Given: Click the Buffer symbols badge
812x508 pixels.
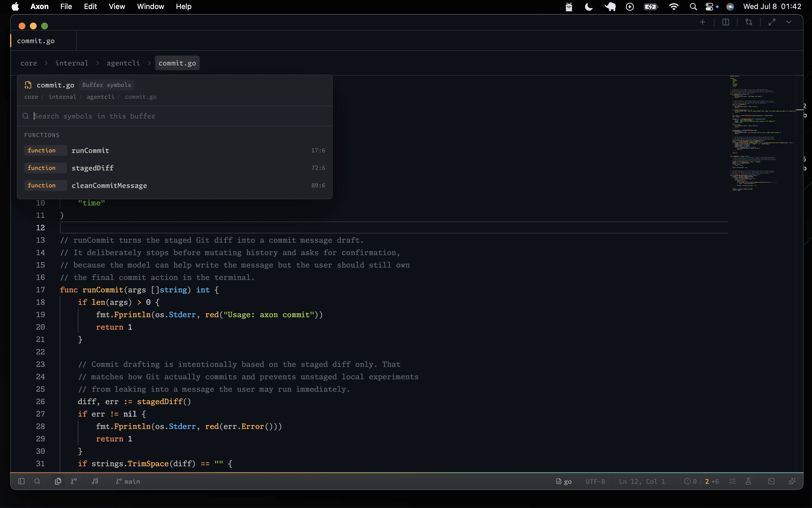Looking at the screenshot, I should pyautogui.click(x=107, y=85).
